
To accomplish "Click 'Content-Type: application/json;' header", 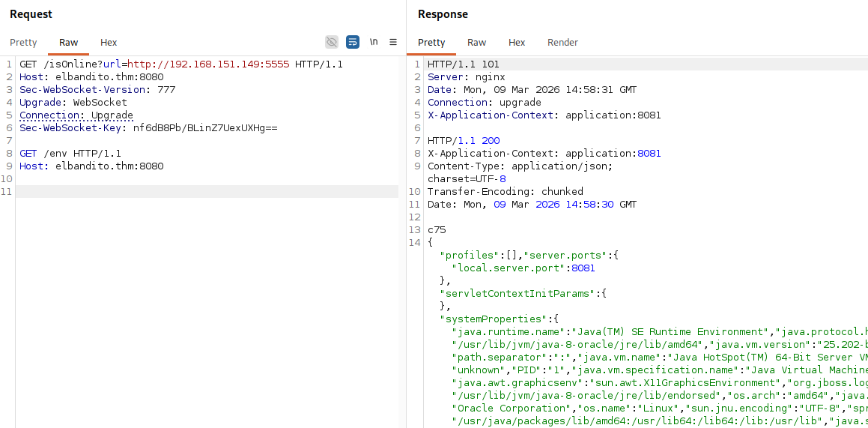I will coord(521,166).
